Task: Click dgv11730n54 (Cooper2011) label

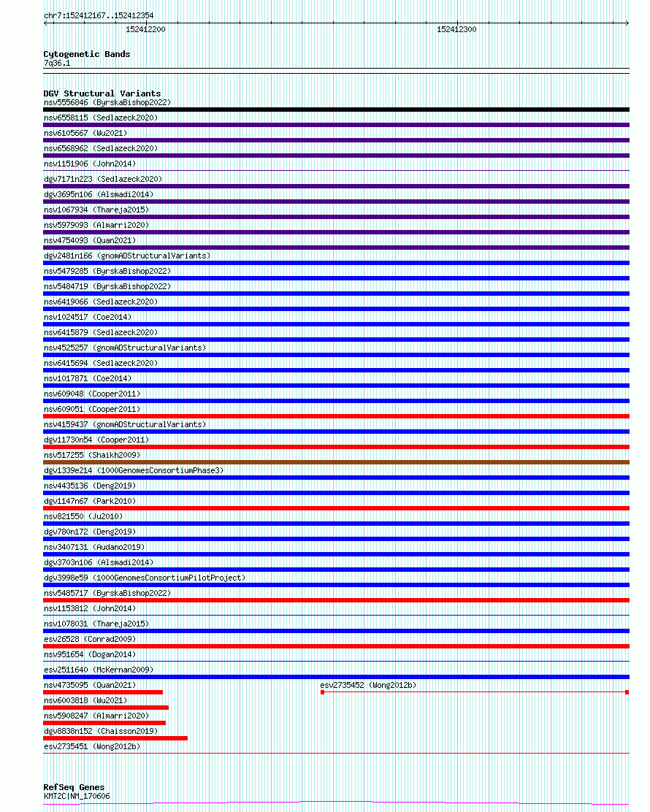Action: click(x=96, y=440)
